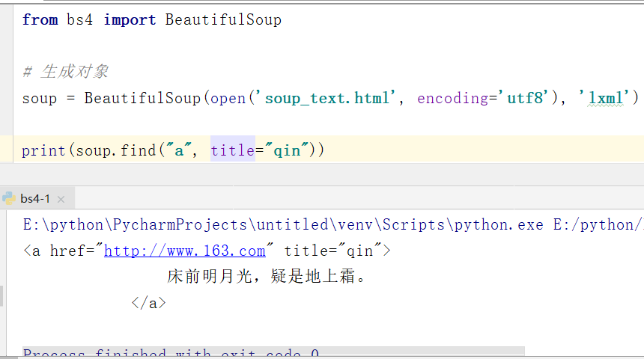Click the highlighted title keyword argument

232,150
